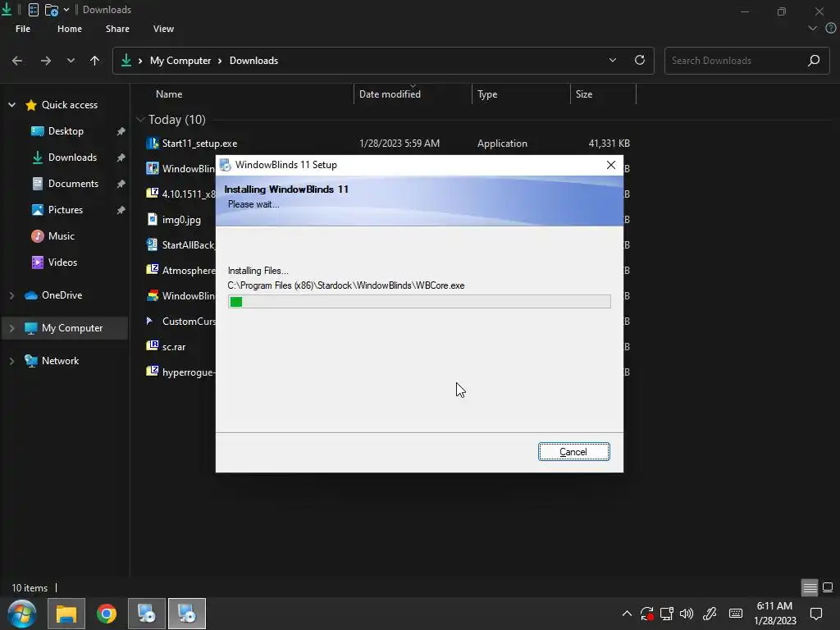Viewport: 840px width, 630px height.
Task: Select the img0.jpg file
Action: tap(181, 220)
